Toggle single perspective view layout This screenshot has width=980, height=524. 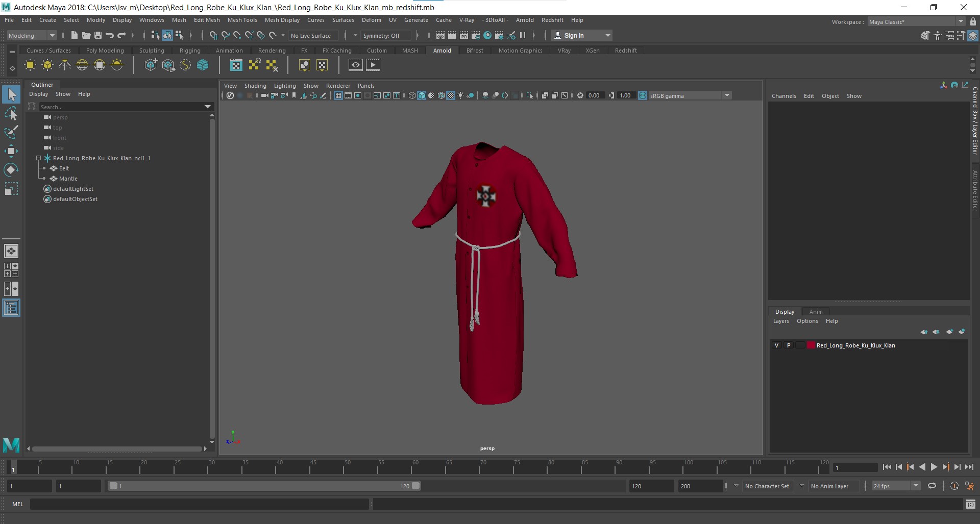11,251
